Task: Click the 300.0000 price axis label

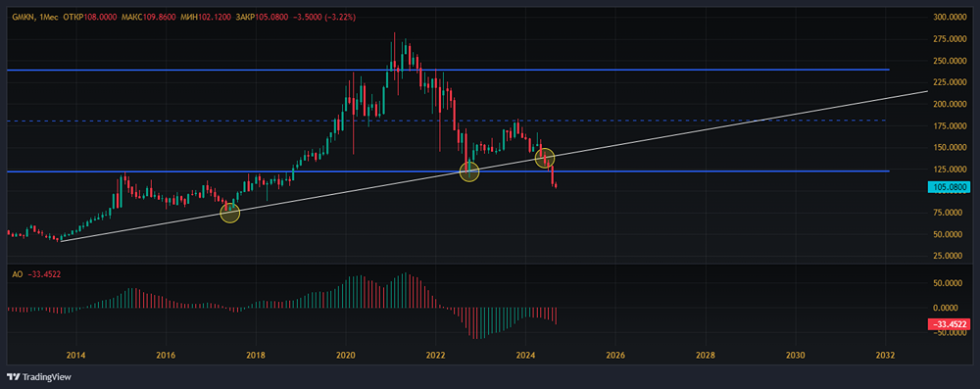Action: coord(951,17)
